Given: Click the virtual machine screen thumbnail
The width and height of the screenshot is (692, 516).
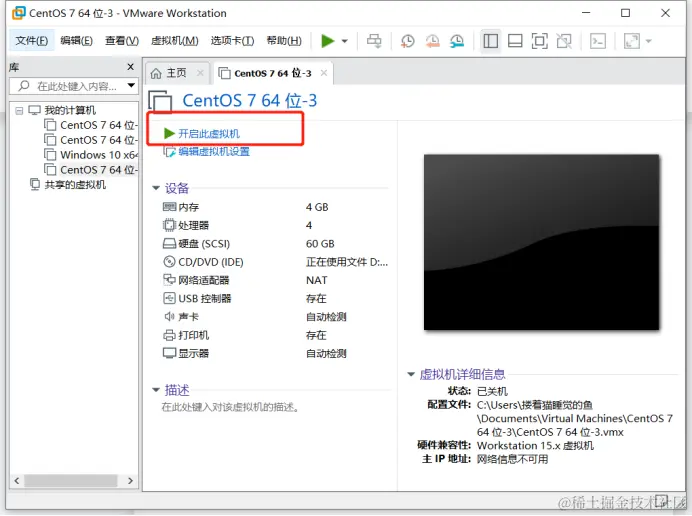Looking at the screenshot, I should [542, 242].
